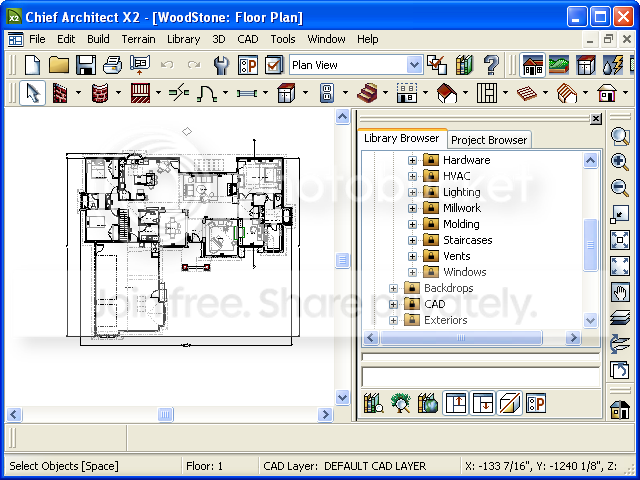Click the plant chooser magnifier icon
Screen dimensions: 640x480
(400, 403)
